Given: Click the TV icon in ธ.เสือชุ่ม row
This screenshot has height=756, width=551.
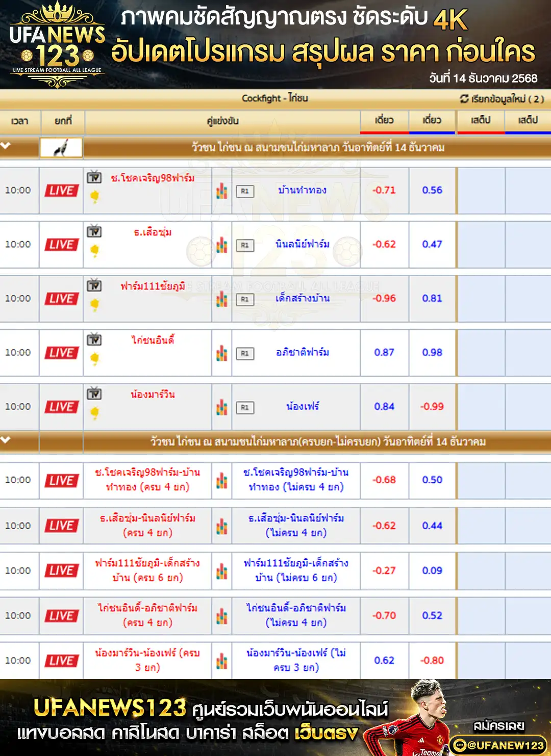Looking at the screenshot, I should 94,231.
